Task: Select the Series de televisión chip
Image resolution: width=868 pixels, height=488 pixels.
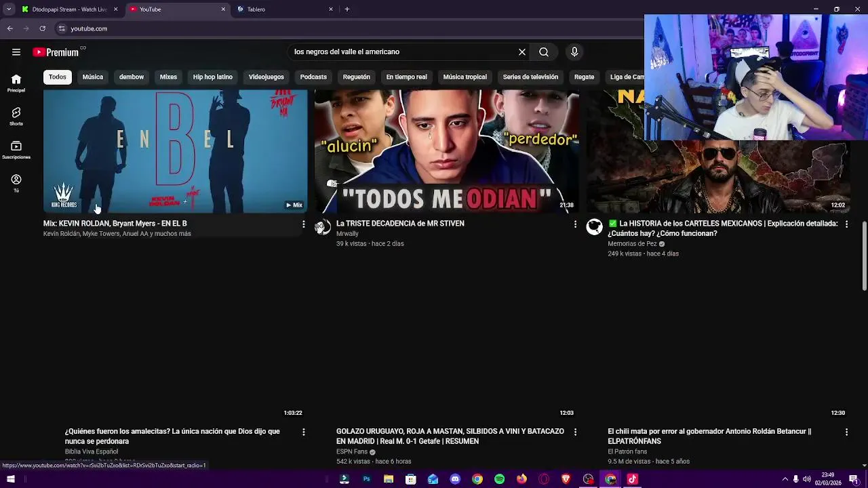Action: click(530, 77)
